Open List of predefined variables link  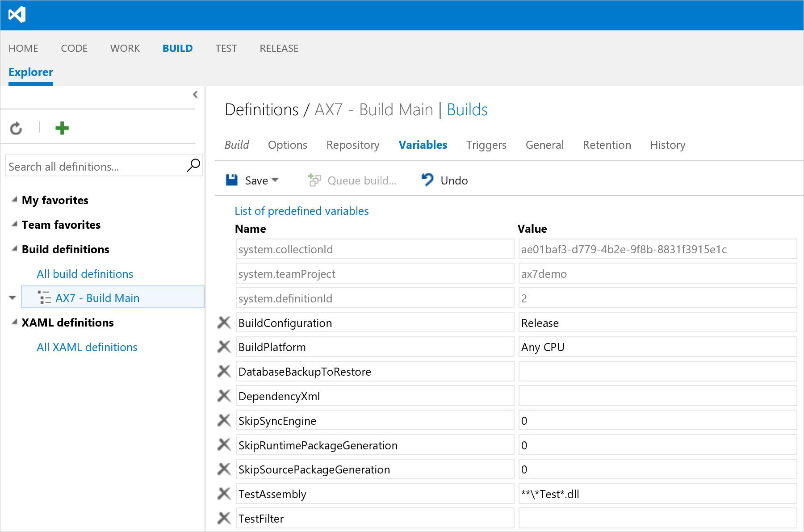(x=301, y=211)
